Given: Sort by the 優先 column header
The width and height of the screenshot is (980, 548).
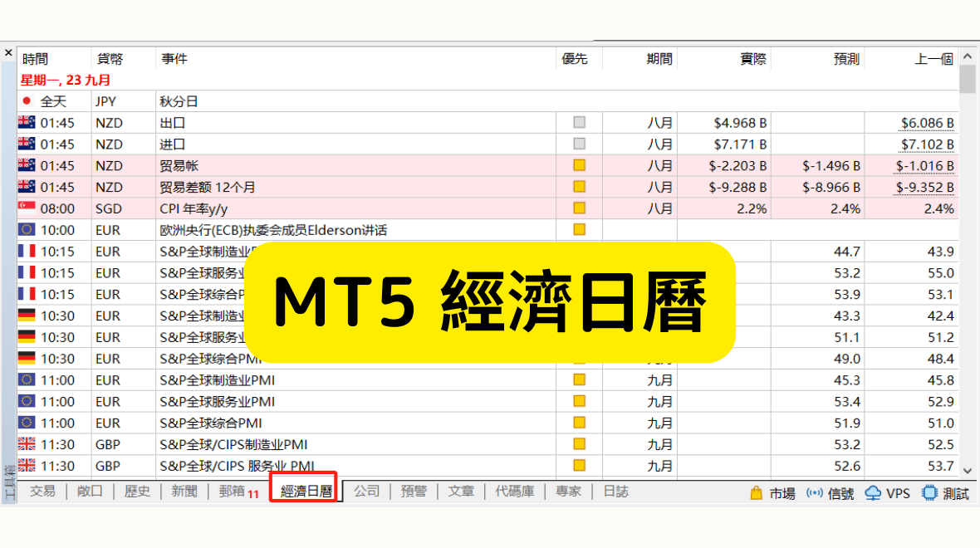Looking at the screenshot, I should click(575, 59).
